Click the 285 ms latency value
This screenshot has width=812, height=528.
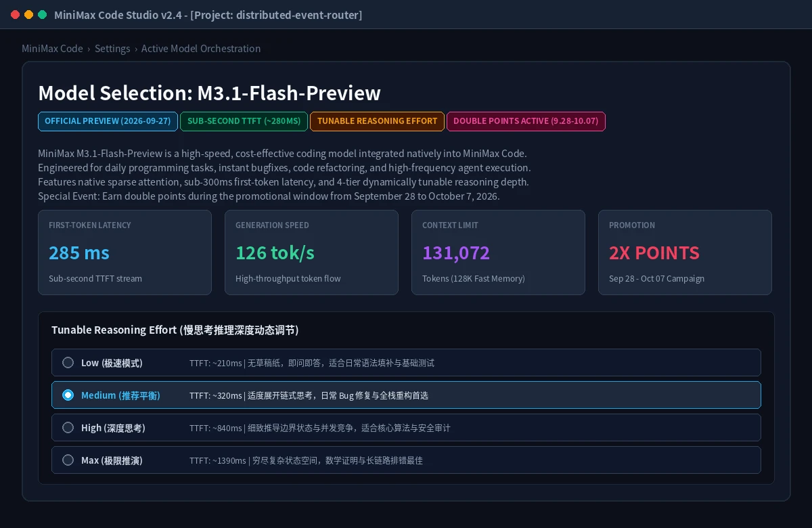pos(79,252)
